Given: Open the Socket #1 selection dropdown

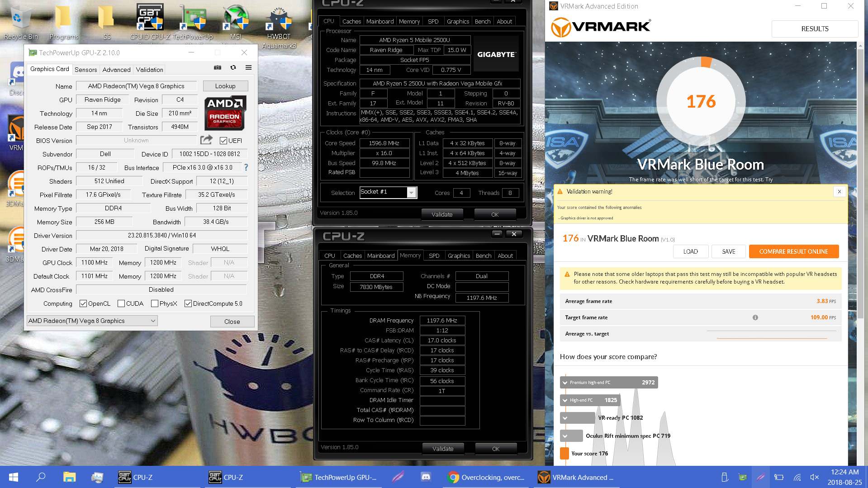Looking at the screenshot, I should (x=388, y=192).
